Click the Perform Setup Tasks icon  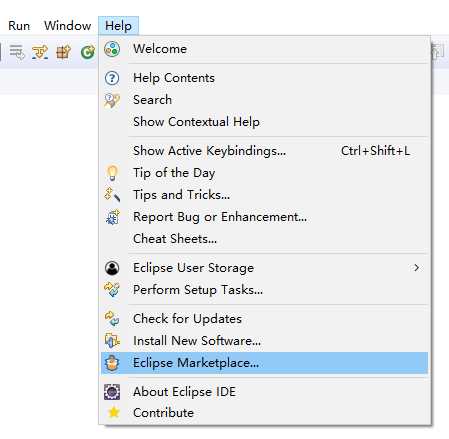112,289
